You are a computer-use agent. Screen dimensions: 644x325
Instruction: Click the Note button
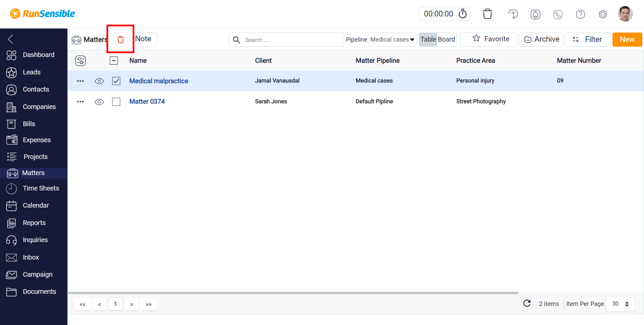click(x=143, y=39)
